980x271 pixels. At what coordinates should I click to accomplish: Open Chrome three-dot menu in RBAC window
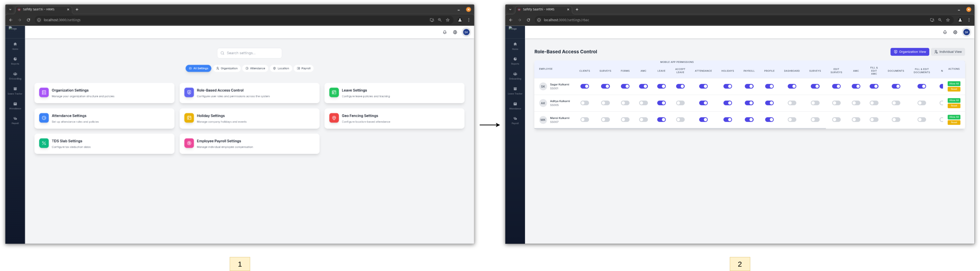968,20
